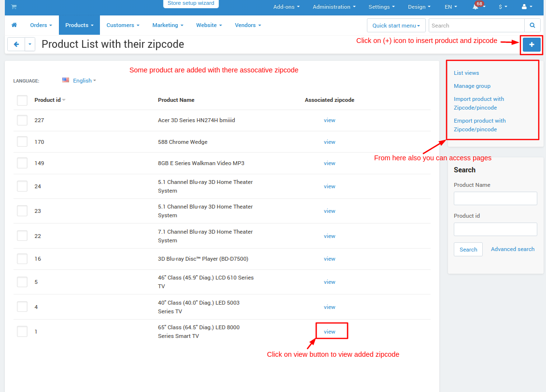Check the box for product 149
The image size is (546, 392).
point(22,163)
